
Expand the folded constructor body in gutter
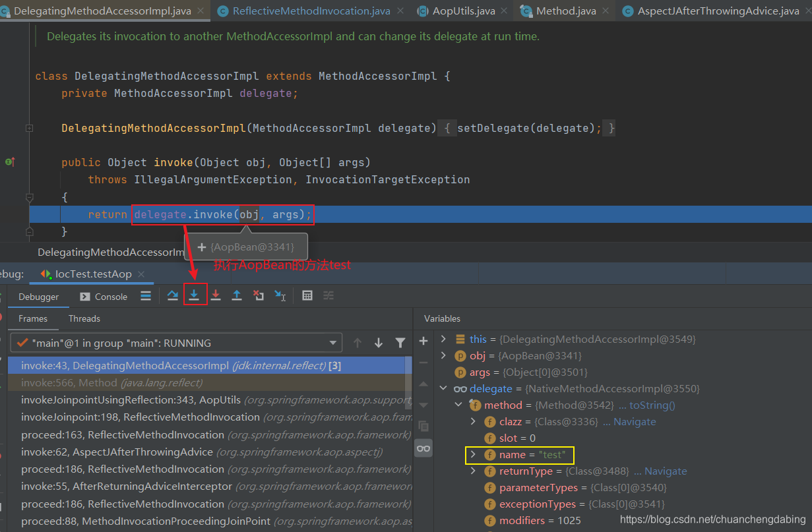[x=29, y=128]
